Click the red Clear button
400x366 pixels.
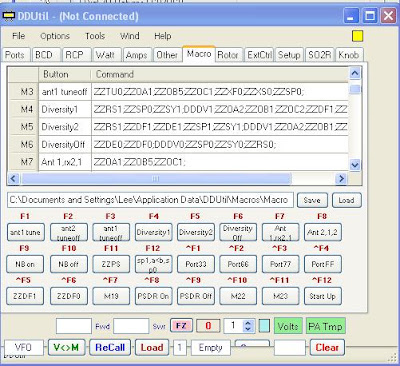click(x=327, y=348)
